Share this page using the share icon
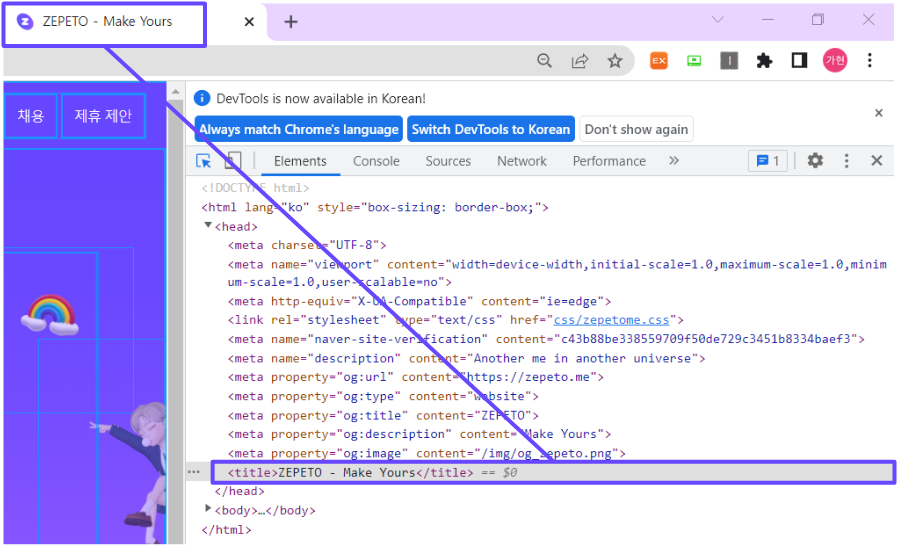The image size is (897, 545). (x=580, y=60)
